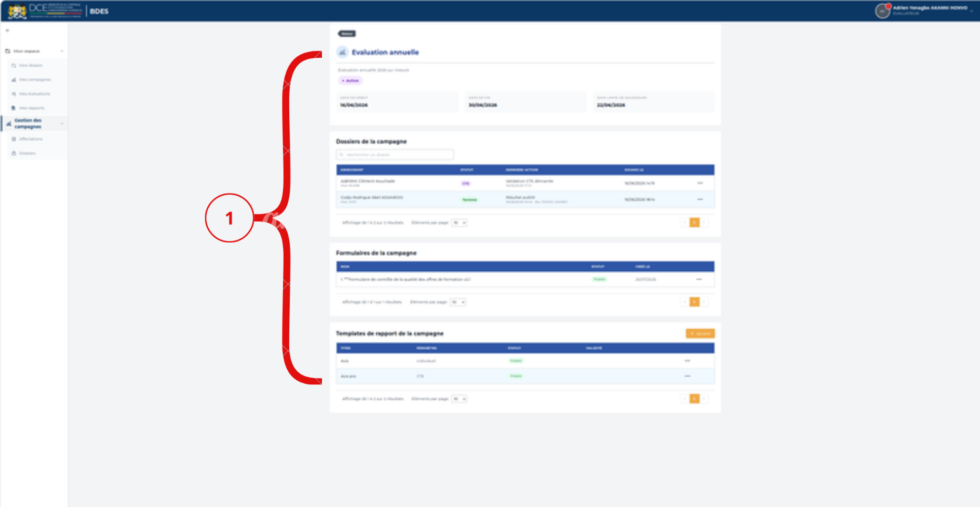The width and height of the screenshot is (980, 507).
Task: Click the orange Ajouter template button
Action: (x=700, y=333)
